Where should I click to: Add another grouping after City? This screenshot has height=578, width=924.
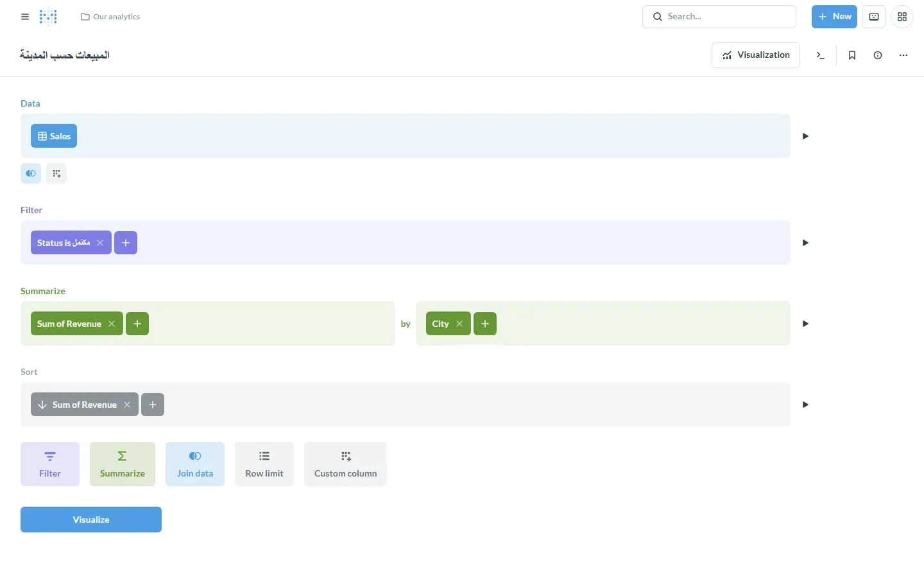click(485, 324)
